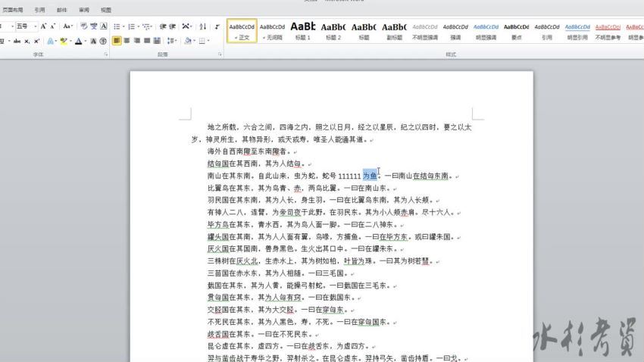The height and width of the screenshot is (362, 644).
Task: Click the enclosed character icon
Action: click(x=103, y=41)
